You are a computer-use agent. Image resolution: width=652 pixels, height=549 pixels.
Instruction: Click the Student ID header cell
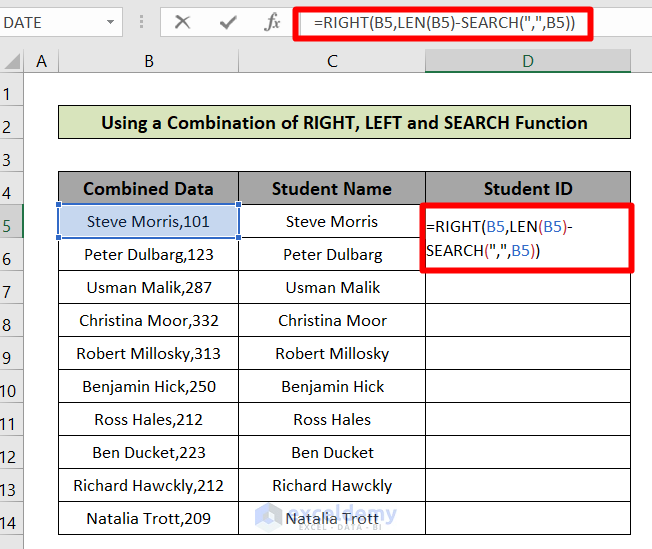coord(527,188)
